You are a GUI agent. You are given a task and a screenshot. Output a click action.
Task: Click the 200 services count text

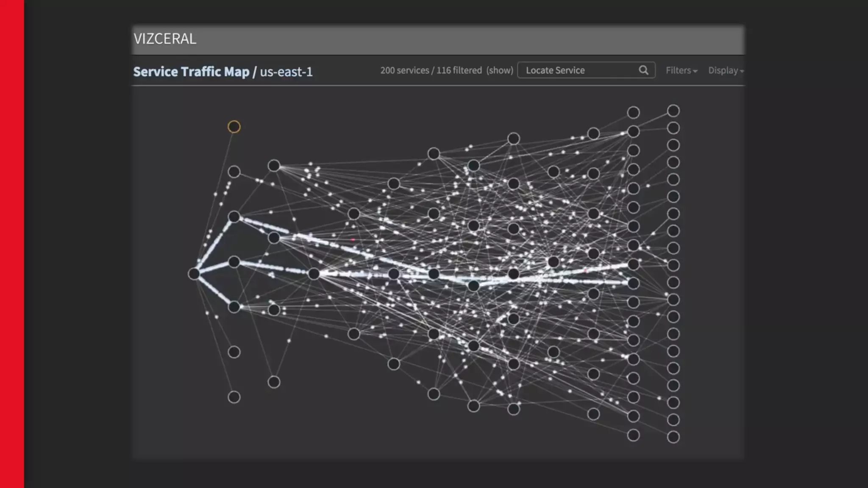pyautogui.click(x=404, y=70)
